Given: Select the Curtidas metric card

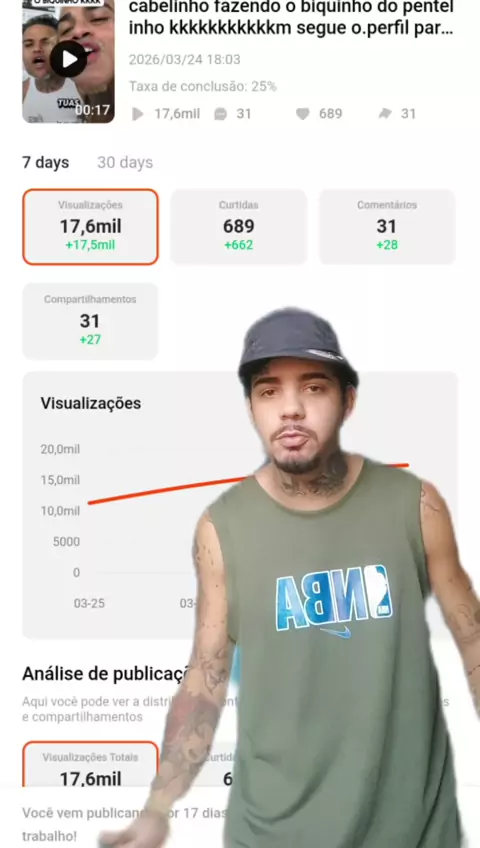Looking at the screenshot, I should pyautogui.click(x=238, y=227).
